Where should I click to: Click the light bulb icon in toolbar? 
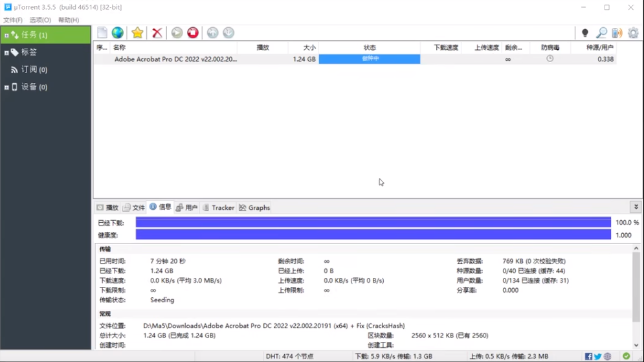(585, 32)
